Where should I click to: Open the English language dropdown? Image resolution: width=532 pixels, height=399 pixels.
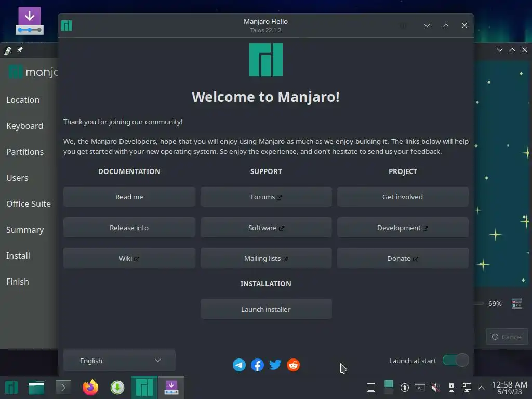119,361
